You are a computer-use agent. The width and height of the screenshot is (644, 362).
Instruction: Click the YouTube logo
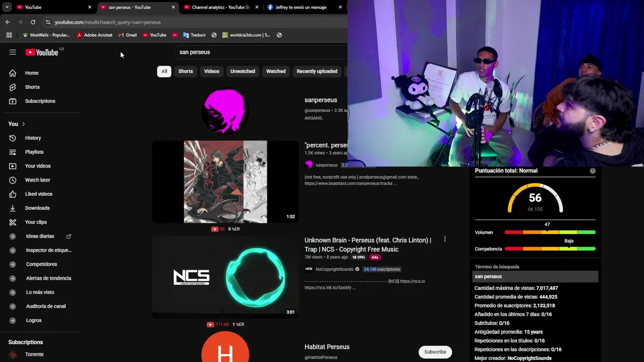[x=42, y=52]
